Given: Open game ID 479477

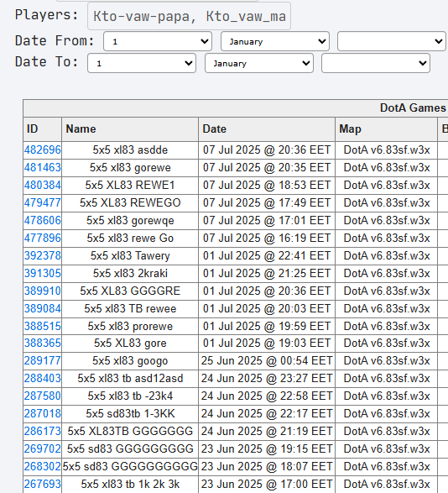Looking at the screenshot, I should 43,202.
